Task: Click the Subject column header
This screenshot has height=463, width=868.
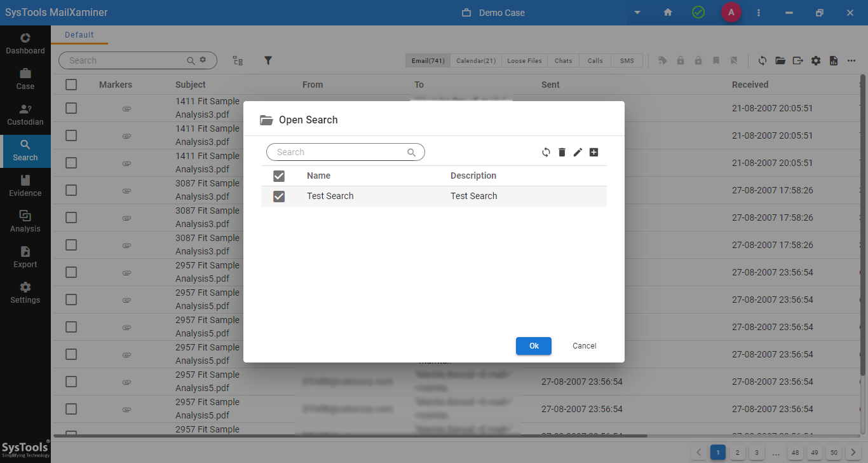Action: pos(191,85)
